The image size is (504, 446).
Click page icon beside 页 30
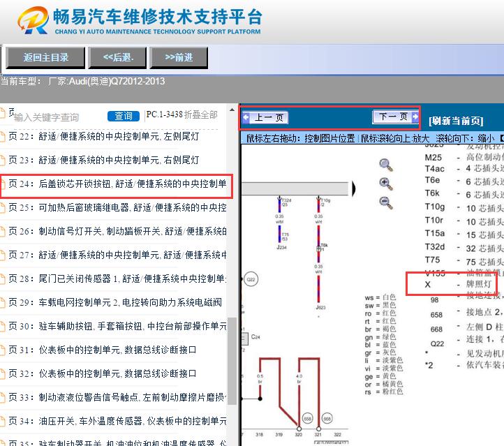(3, 327)
